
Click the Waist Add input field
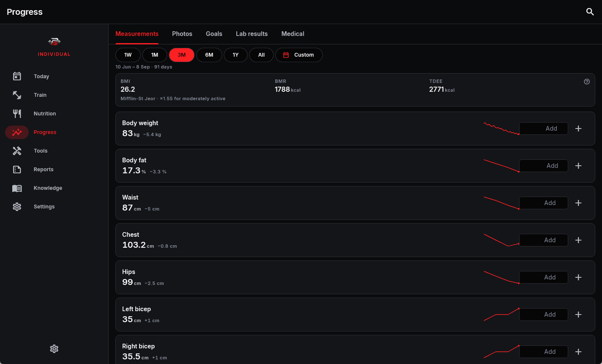pos(543,203)
